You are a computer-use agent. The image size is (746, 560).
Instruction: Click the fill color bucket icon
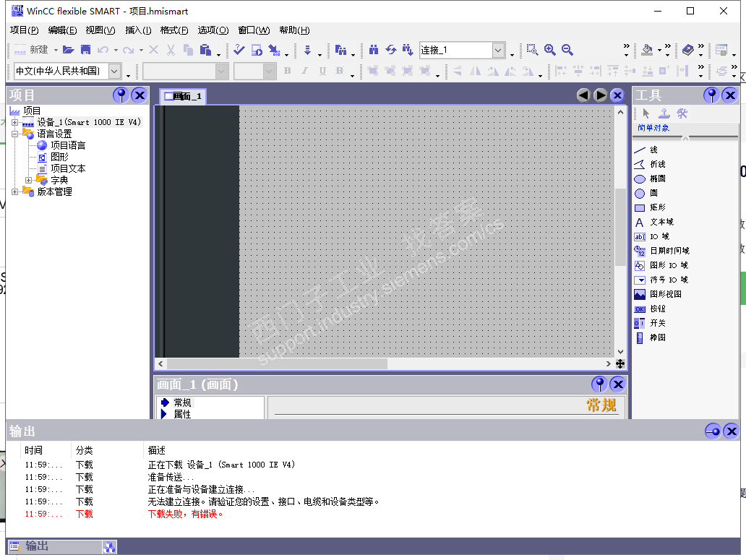pyautogui.click(x=647, y=50)
